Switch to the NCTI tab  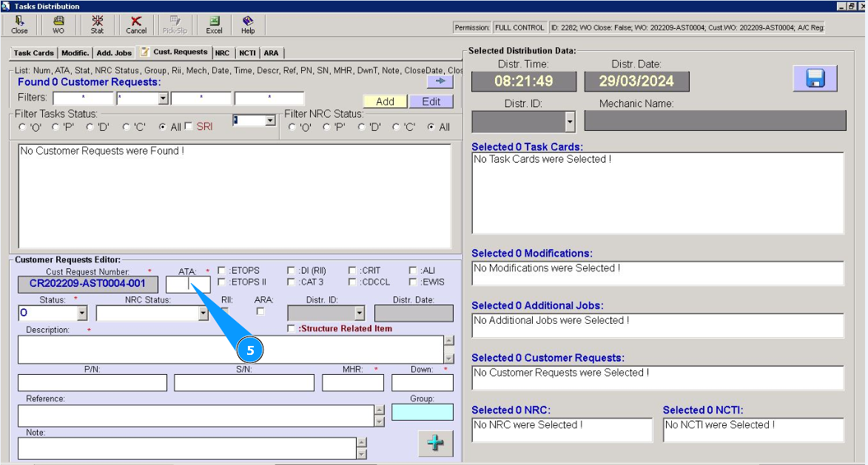[x=247, y=53]
